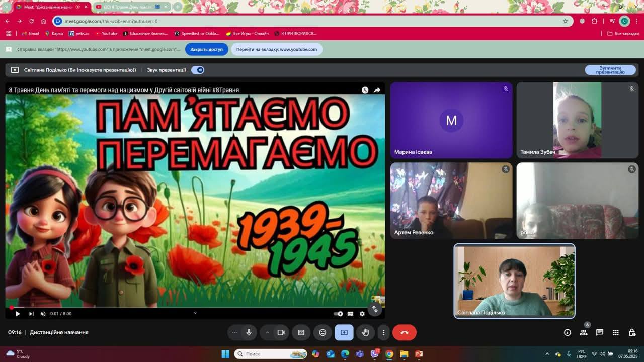644x362 pixels.
Task: Toggle YouTube subtitles button
Action: [350, 314]
